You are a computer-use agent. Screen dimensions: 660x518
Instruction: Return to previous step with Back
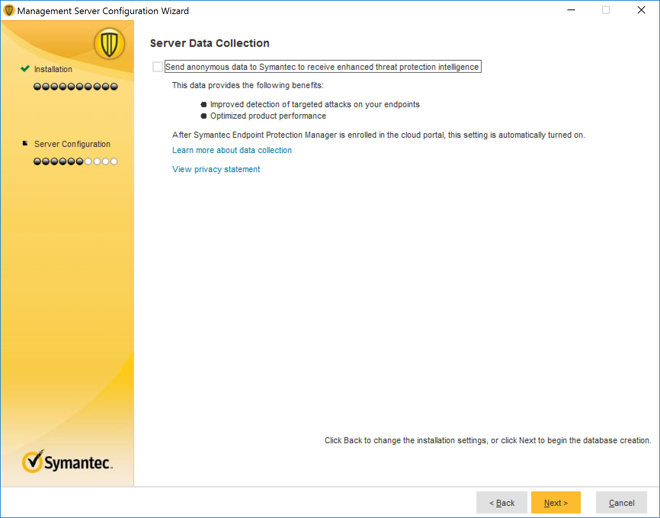[502, 502]
